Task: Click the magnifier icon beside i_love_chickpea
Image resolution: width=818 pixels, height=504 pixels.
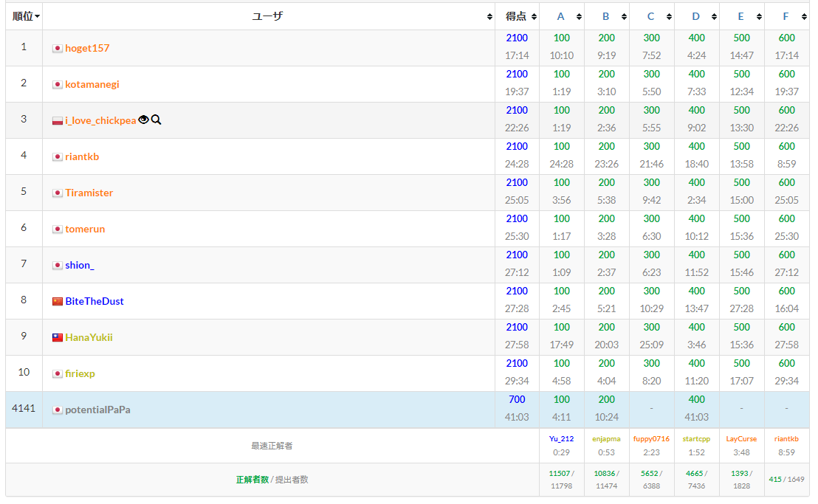Action: (x=156, y=120)
